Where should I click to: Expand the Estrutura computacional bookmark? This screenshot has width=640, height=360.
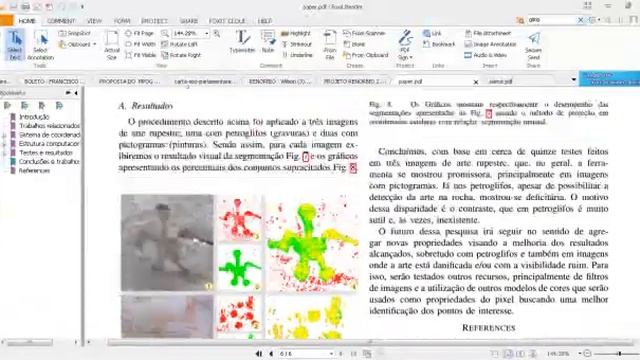pyautogui.click(x=4, y=144)
